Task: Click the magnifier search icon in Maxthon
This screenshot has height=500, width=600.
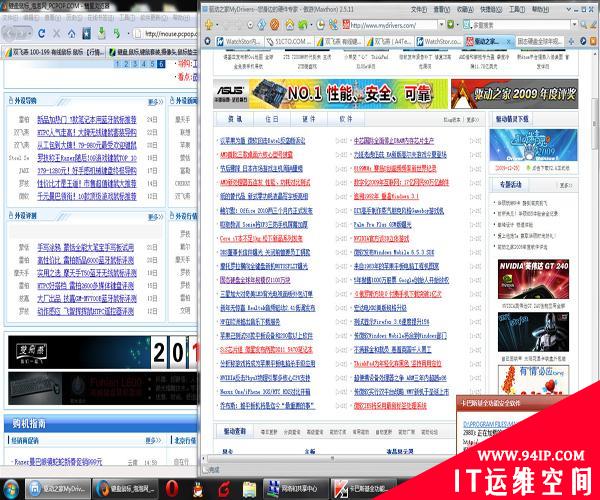Action: pyautogui.click(x=584, y=25)
